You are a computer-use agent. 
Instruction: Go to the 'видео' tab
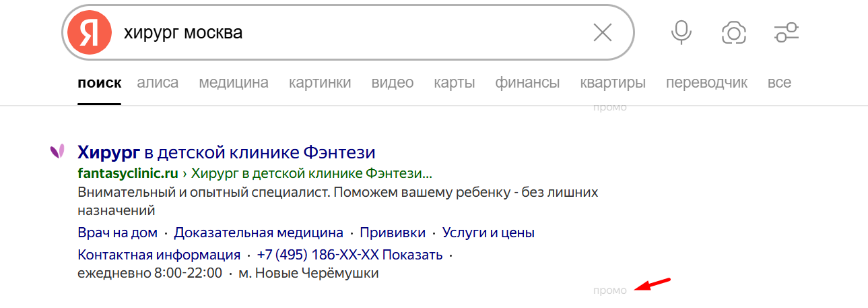pyautogui.click(x=393, y=83)
